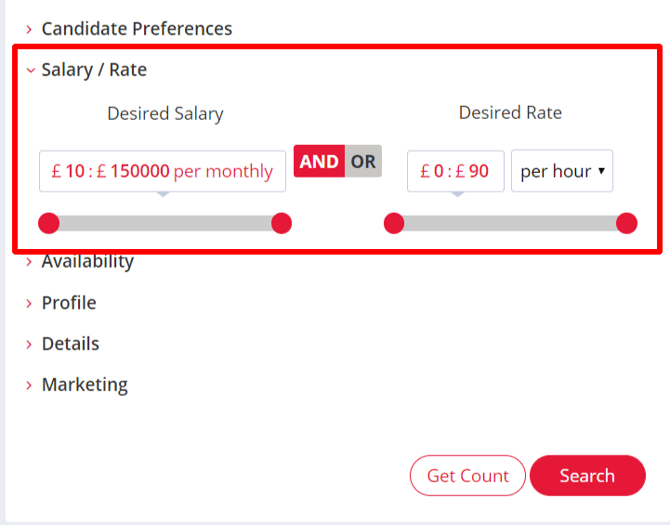Viewport: 670px width, 525px height.
Task: Expand the Marketing section
Action: pyautogui.click(x=84, y=385)
